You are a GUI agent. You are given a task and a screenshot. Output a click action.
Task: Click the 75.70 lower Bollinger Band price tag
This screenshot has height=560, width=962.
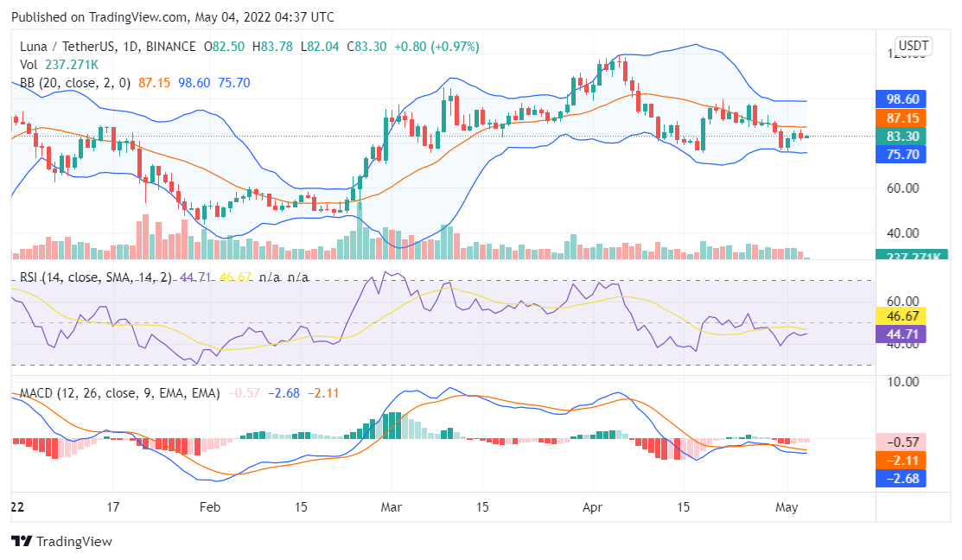[901, 155]
